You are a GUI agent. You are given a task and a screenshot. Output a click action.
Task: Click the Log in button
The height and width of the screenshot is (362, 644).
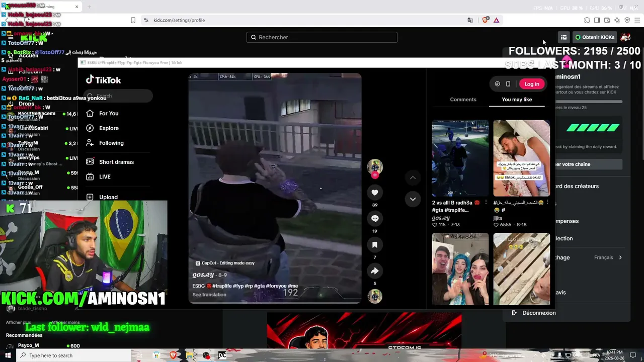tap(532, 84)
